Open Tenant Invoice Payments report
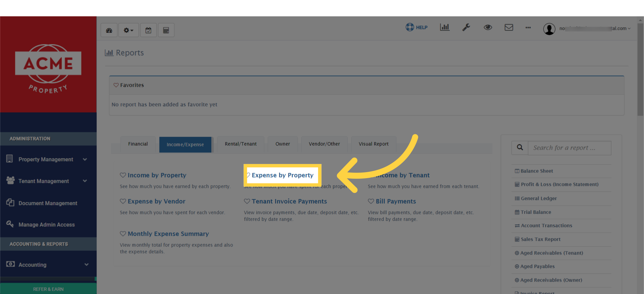This screenshot has width=644, height=294. click(x=289, y=201)
